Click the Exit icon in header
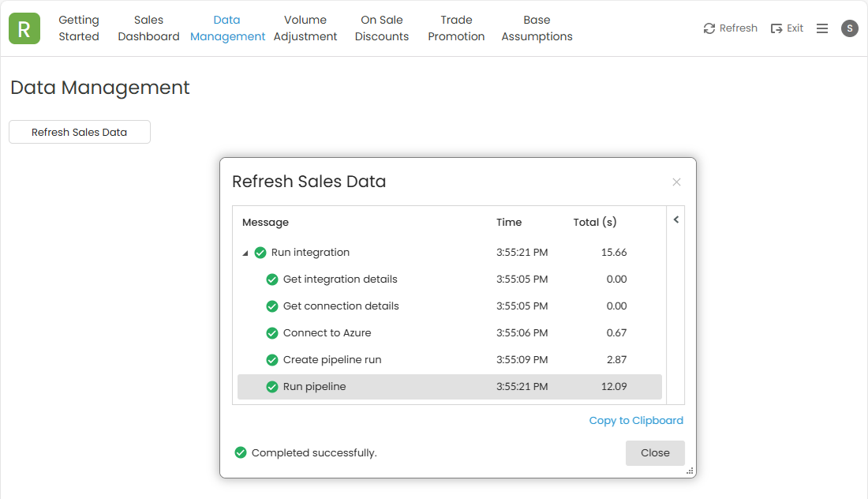 coord(776,28)
